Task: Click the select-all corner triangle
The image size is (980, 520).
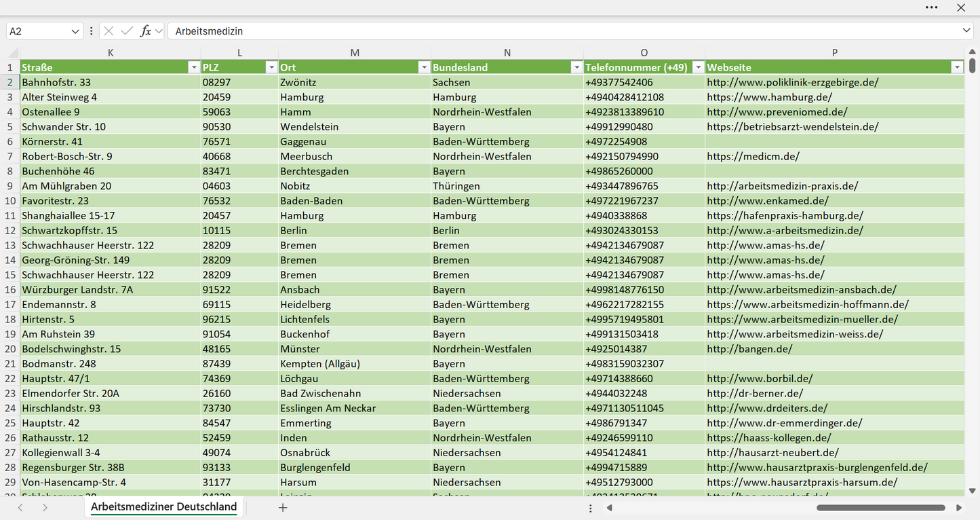Action: pyautogui.click(x=13, y=53)
